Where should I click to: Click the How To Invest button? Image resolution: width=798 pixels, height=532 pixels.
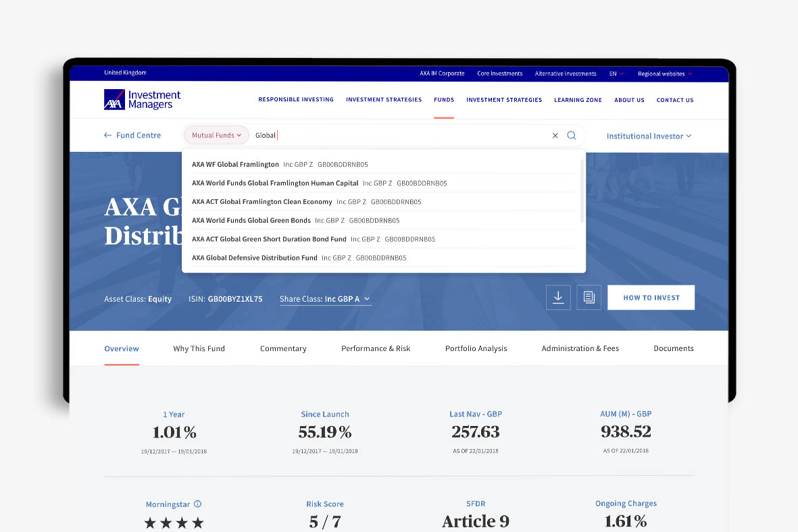pos(651,298)
